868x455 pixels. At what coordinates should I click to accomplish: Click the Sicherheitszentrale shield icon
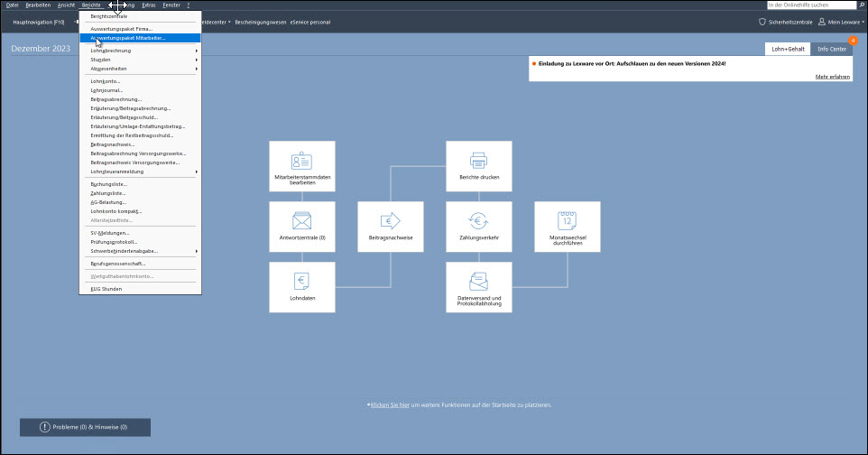[762, 22]
